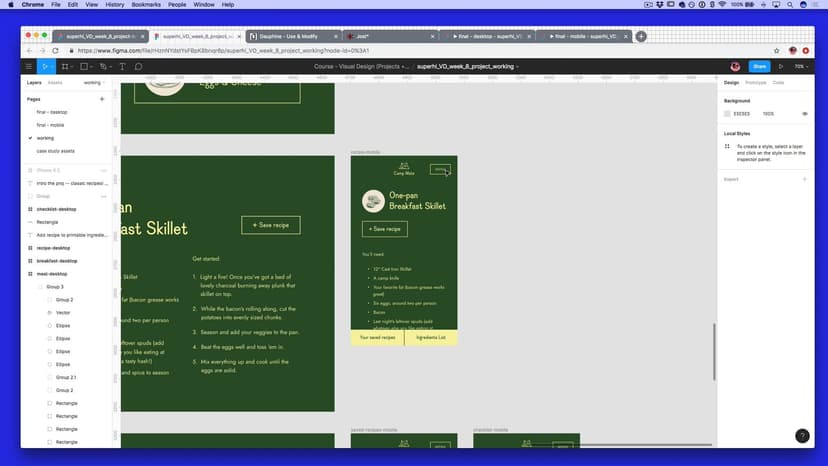The height and width of the screenshot is (466, 828).
Task: Toggle background color visibility eye
Action: point(804,114)
